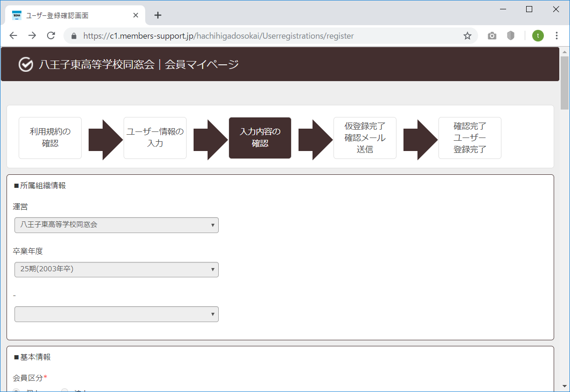Open the 運営 dropdown
Viewport: 570px width, 392px height.
tap(117, 225)
